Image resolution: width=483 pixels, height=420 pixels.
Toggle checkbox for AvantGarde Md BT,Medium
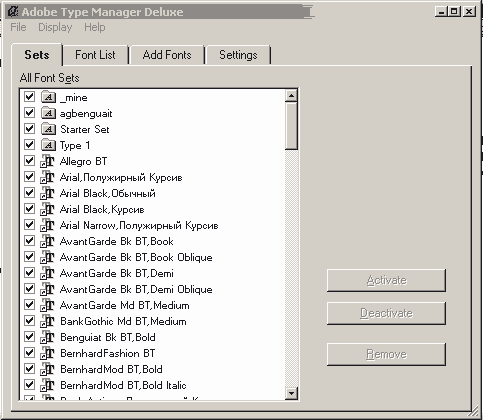(x=29, y=305)
